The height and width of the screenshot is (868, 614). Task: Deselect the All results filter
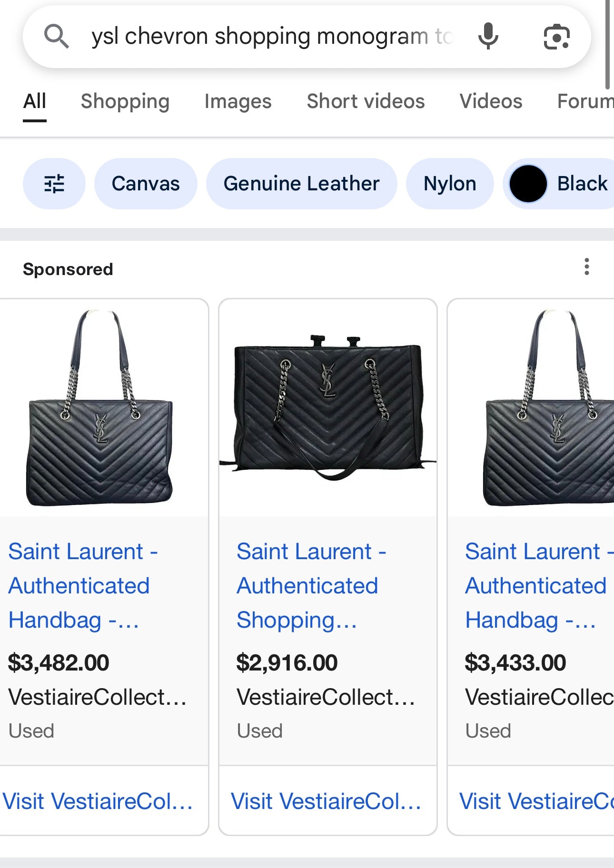[x=34, y=101]
